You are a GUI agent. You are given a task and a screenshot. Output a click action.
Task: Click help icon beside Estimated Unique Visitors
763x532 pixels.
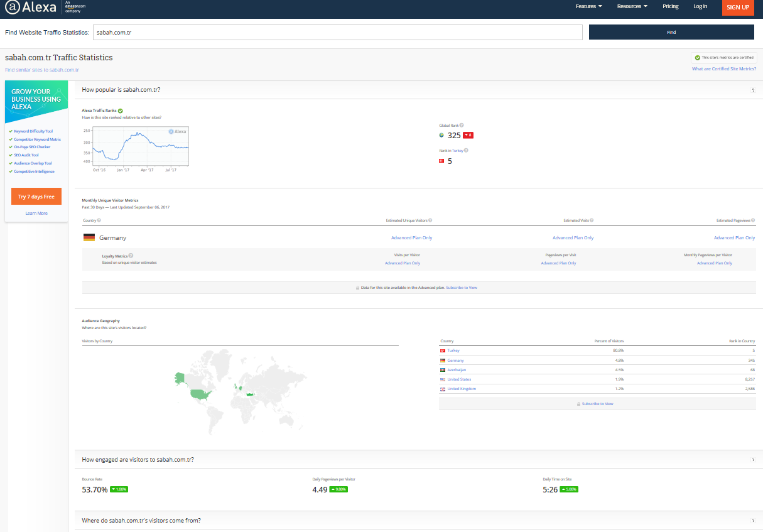(x=430, y=220)
